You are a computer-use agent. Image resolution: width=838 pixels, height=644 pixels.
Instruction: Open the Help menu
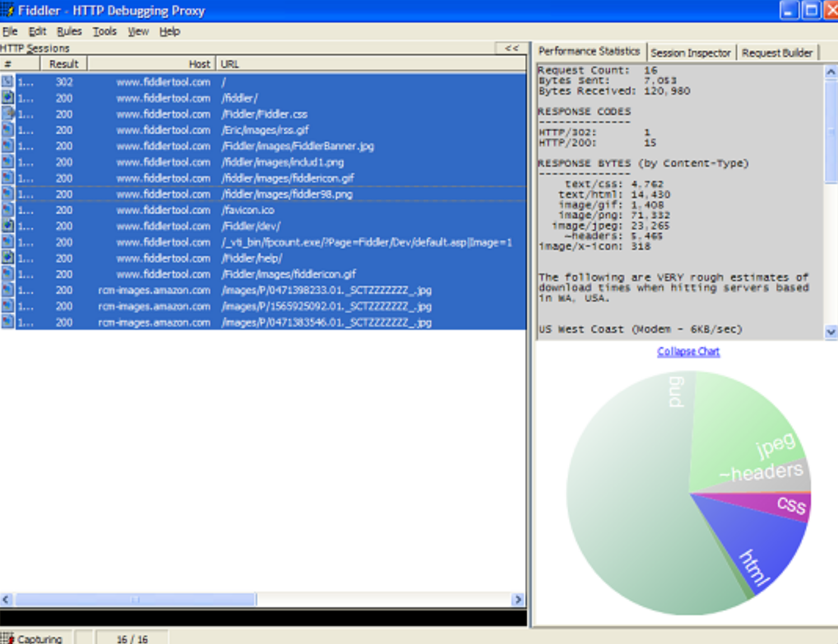click(169, 31)
